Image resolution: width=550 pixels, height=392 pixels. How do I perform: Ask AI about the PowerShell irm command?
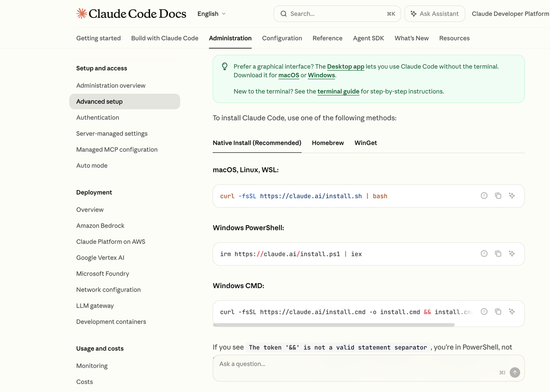point(512,254)
